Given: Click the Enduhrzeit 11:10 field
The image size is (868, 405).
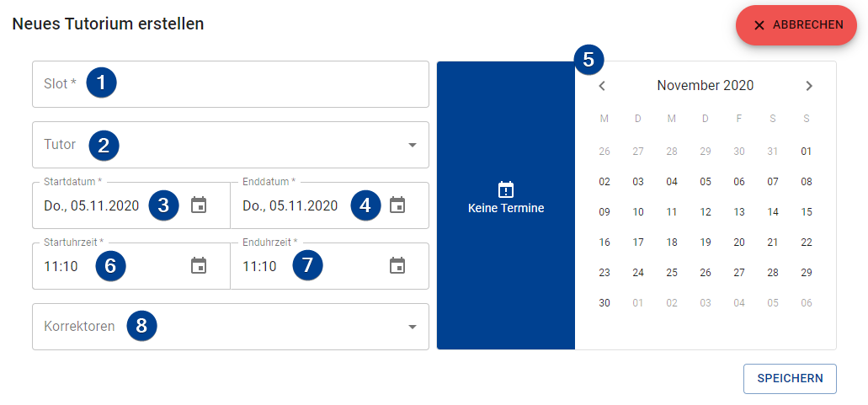Looking at the screenshot, I should (x=330, y=266).
